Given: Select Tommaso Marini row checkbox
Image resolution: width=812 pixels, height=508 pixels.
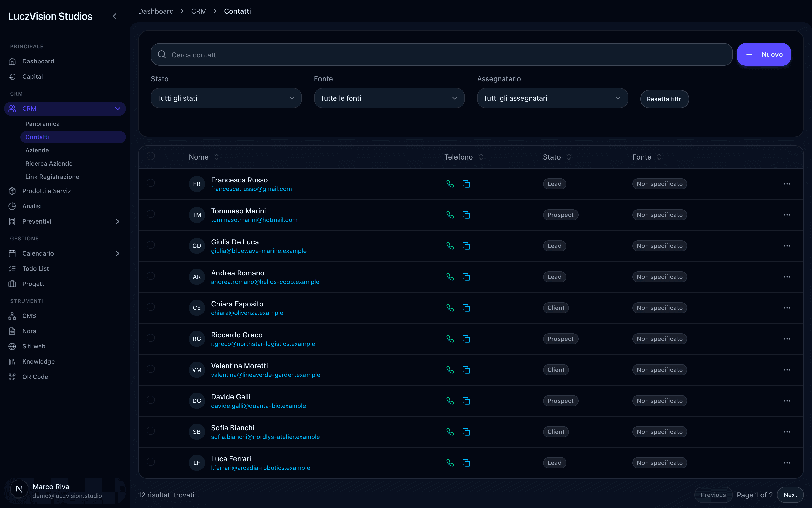Looking at the screenshot, I should click(x=151, y=214).
